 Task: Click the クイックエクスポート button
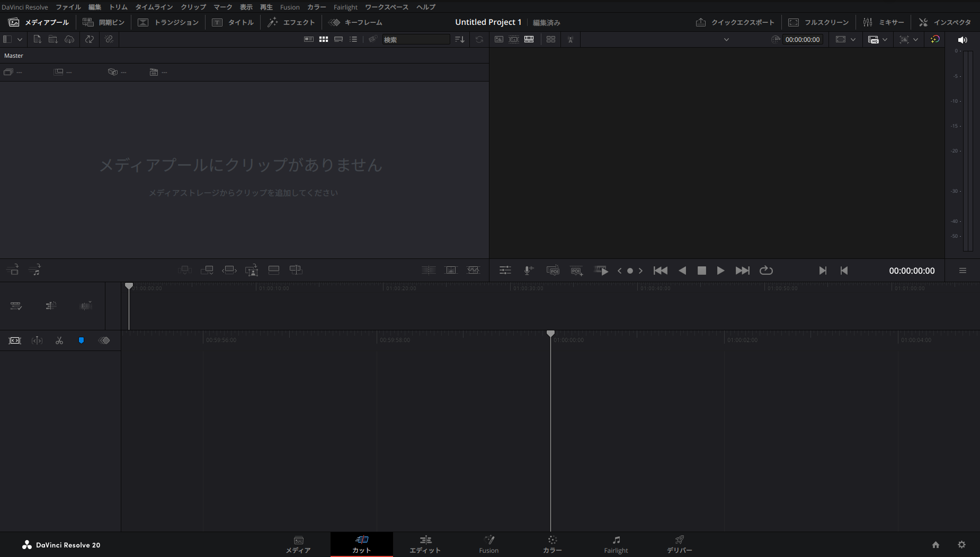(735, 22)
